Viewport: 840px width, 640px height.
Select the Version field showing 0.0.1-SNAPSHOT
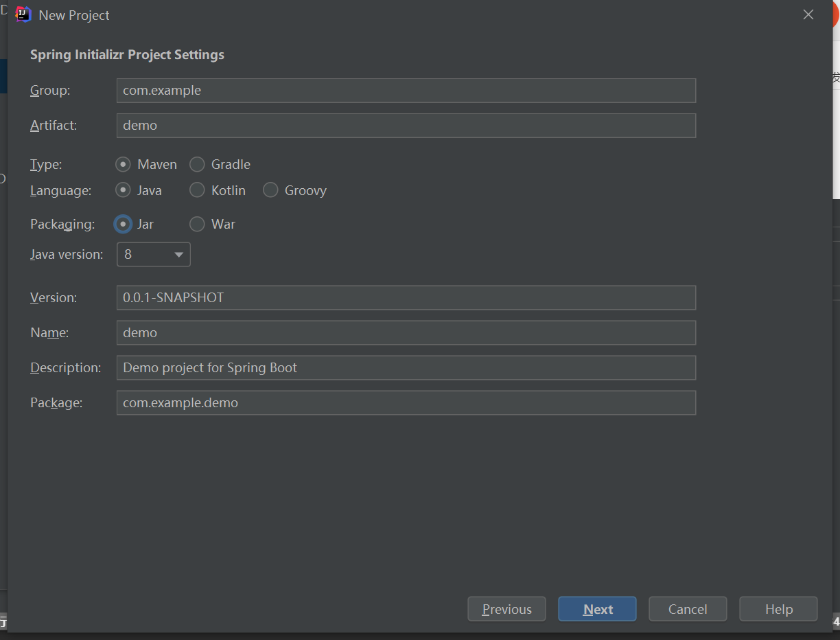(x=405, y=297)
